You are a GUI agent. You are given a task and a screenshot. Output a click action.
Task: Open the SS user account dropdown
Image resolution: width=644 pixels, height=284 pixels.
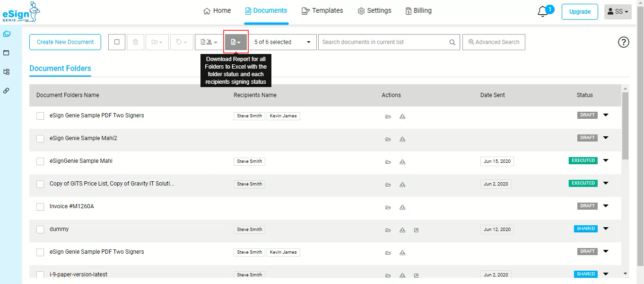click(x=618, y=12)
